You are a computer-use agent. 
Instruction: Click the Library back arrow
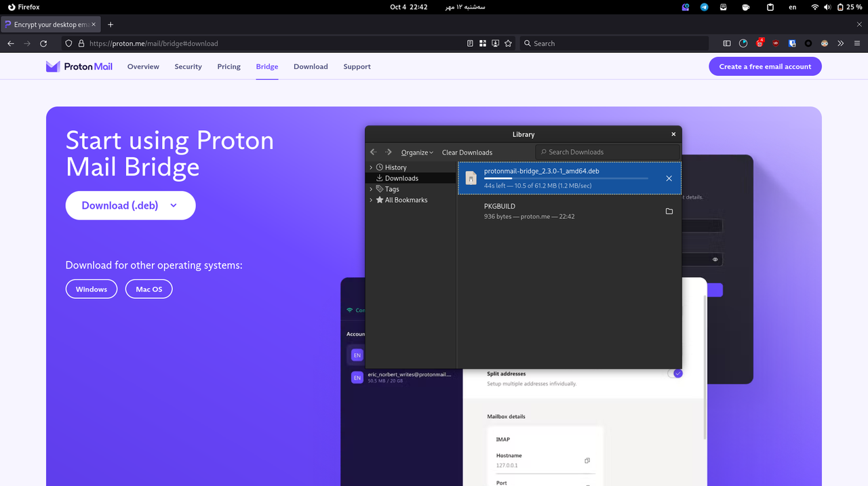click(x=374, y=153)
